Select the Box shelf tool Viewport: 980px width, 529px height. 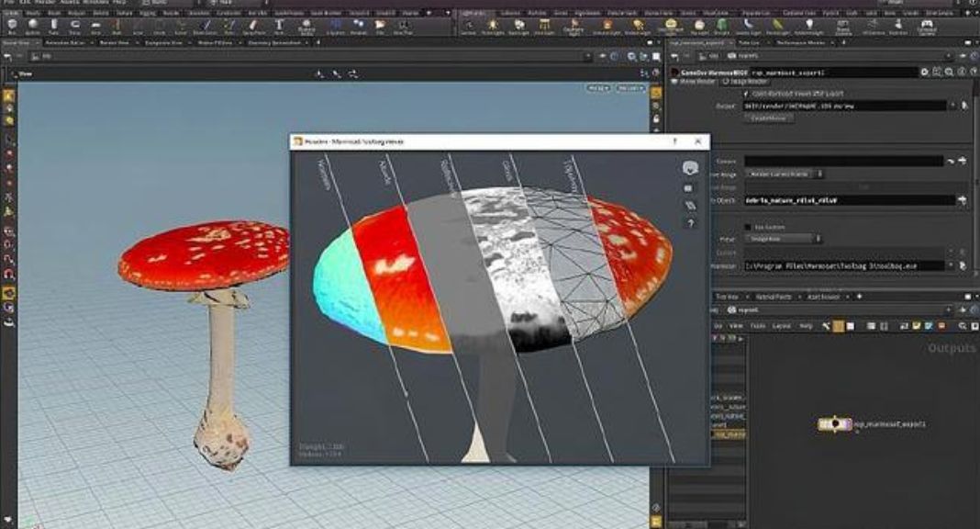coord(12,26)
